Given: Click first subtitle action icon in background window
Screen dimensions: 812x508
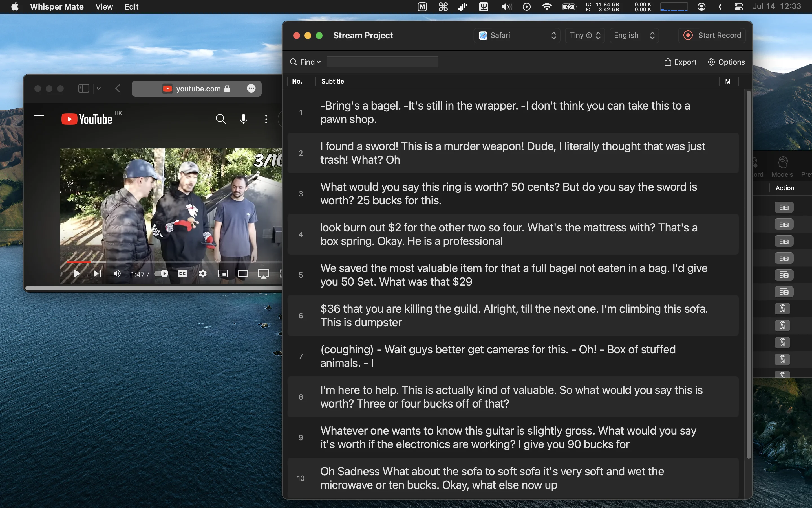Looking at the screenshot, I should coord(784,207).
